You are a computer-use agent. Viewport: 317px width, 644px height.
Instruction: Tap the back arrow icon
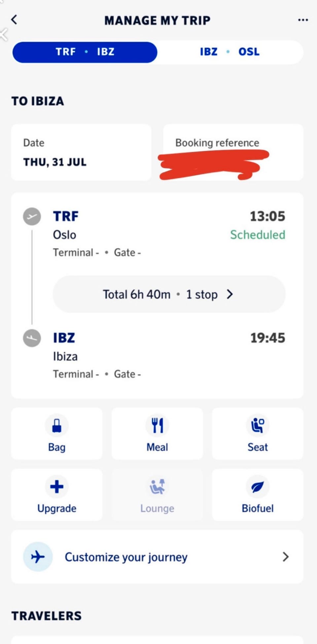(x=14, y=20)
